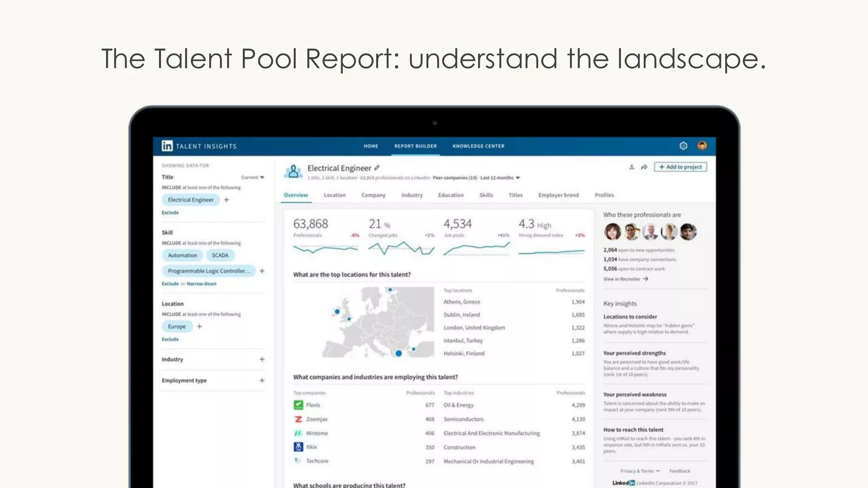This screenshot has width=868, height=488.
Task: Select the Programmable Logic Controller chip
Action: click(209, 271)
